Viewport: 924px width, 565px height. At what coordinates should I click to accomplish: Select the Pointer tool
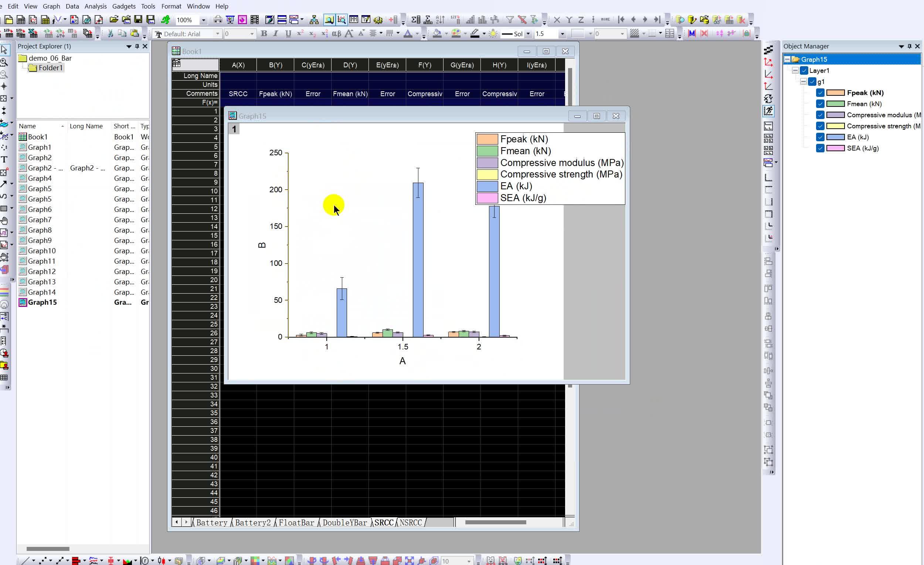tap(4, 50)
